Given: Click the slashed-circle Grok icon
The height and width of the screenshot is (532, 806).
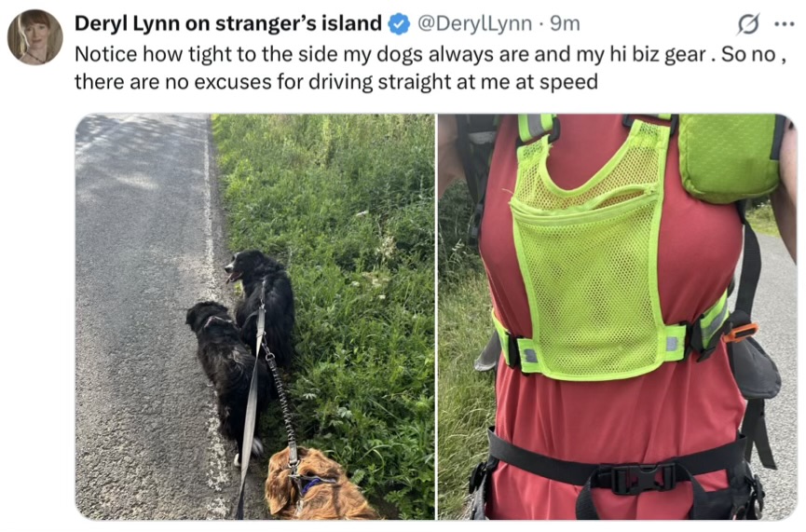Looking at the screenshot, I should pyautogui.click(x=748, y=23).
